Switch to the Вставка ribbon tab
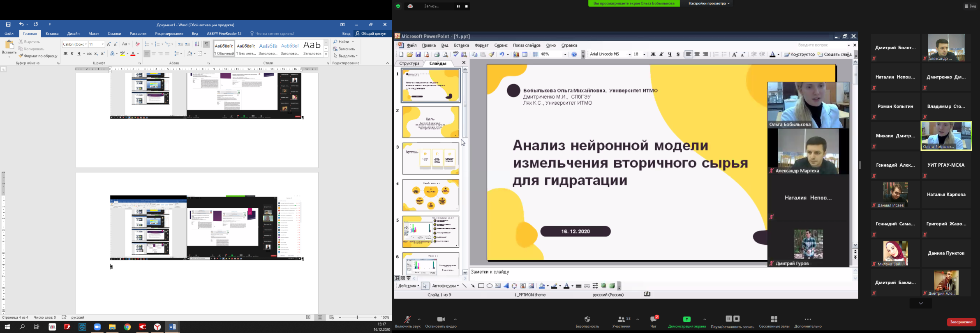Image resolution: width=980 pixels, height=333 pixels. click(52, 34)
